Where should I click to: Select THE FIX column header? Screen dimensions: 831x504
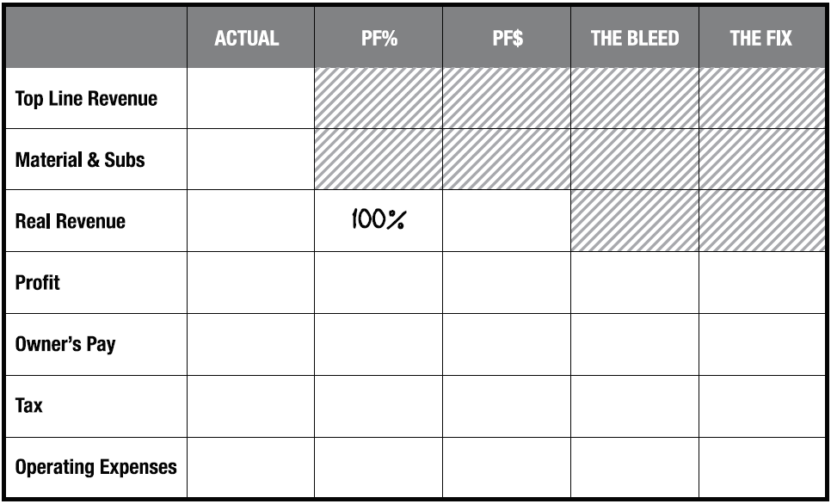760,39
